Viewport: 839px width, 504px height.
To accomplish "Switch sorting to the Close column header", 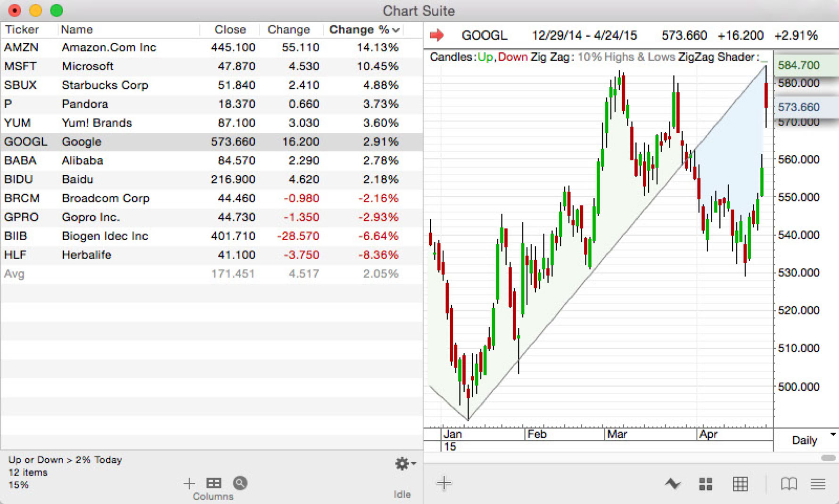I will point(230,29).
